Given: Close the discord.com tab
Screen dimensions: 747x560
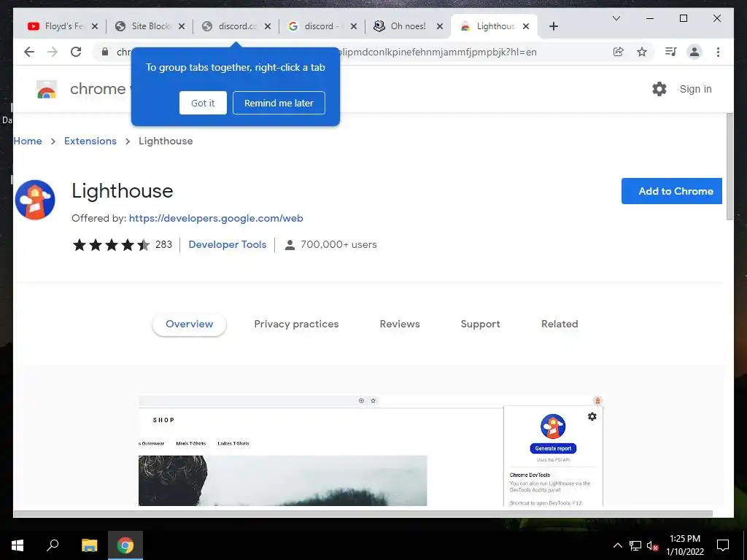Looking at the screenshot, I should coord(268,26).
